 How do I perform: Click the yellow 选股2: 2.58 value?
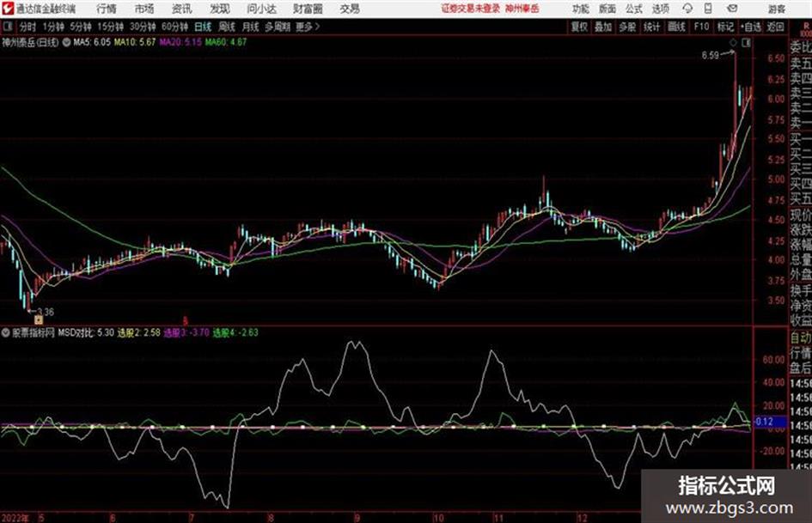[x=139, y=332]
